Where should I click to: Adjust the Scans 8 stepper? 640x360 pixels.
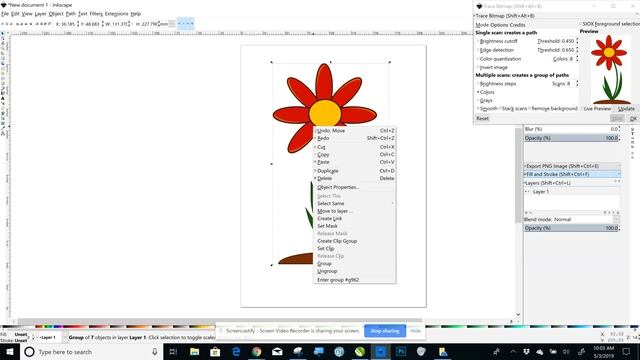(577, 84)
